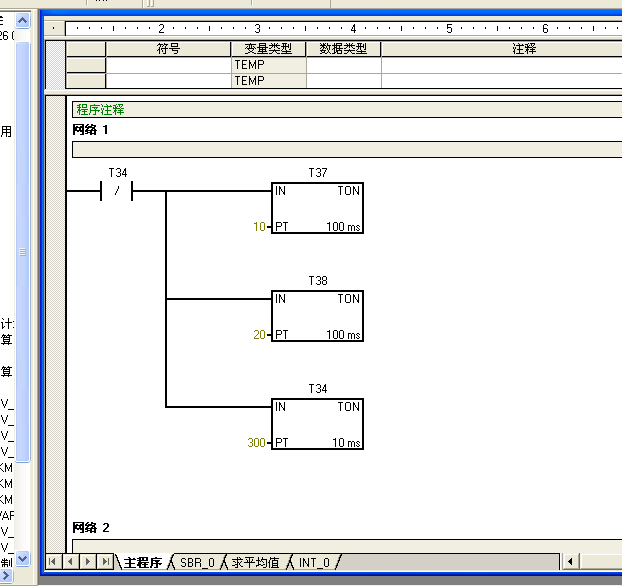Click the left panel scroll up arrow

(23, 20)
